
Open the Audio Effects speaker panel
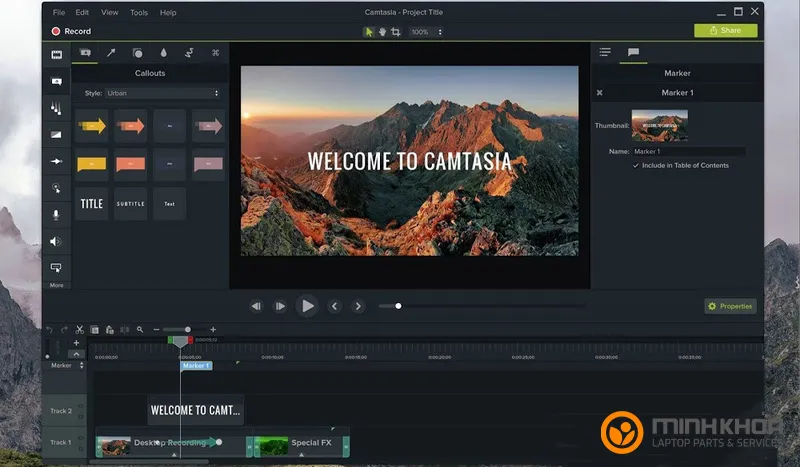[x=56, y=241]
